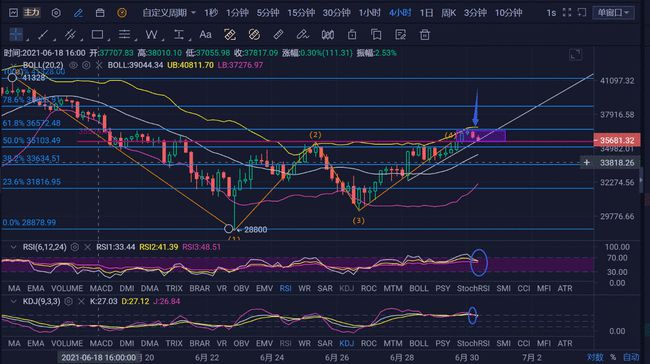Open the 自定义周期 custom period dropdown
Screen dimensions: 650x364
pos(169,13)
